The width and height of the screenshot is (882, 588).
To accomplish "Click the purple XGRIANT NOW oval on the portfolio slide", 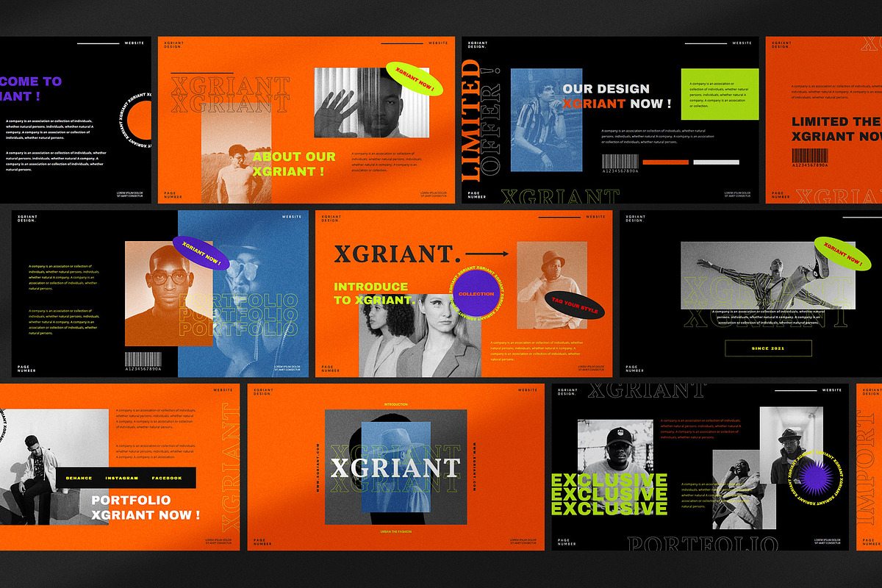I will click(201, 253).
